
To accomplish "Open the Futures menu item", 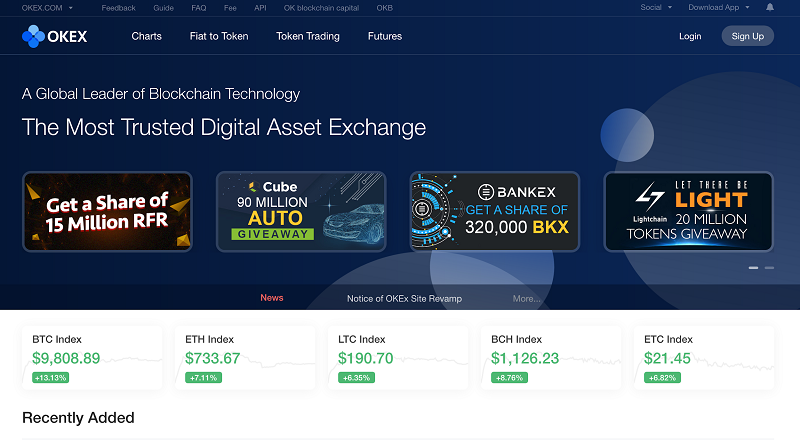I will [385, 36].
